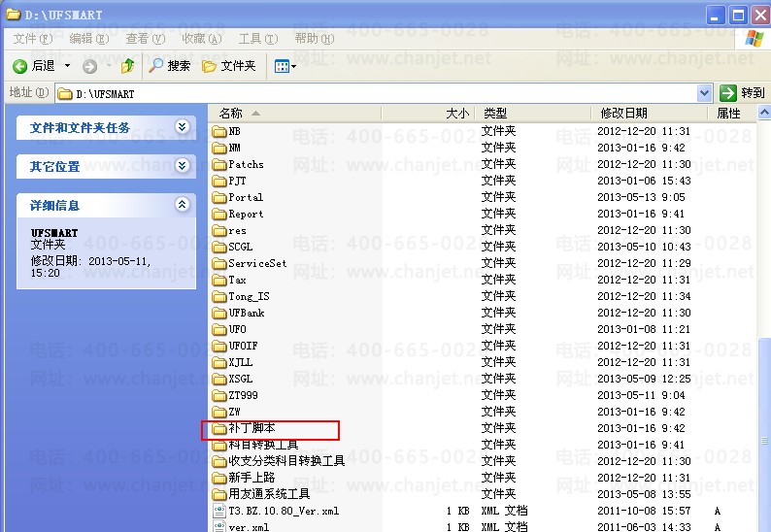The height and width of the screenshot is (532, 771).
Task: Select the ZW folder icon
Action: click(219, 412)
